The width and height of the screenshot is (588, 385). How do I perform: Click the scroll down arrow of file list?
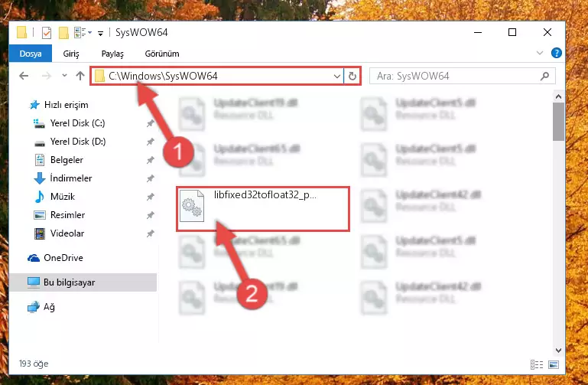558,351
